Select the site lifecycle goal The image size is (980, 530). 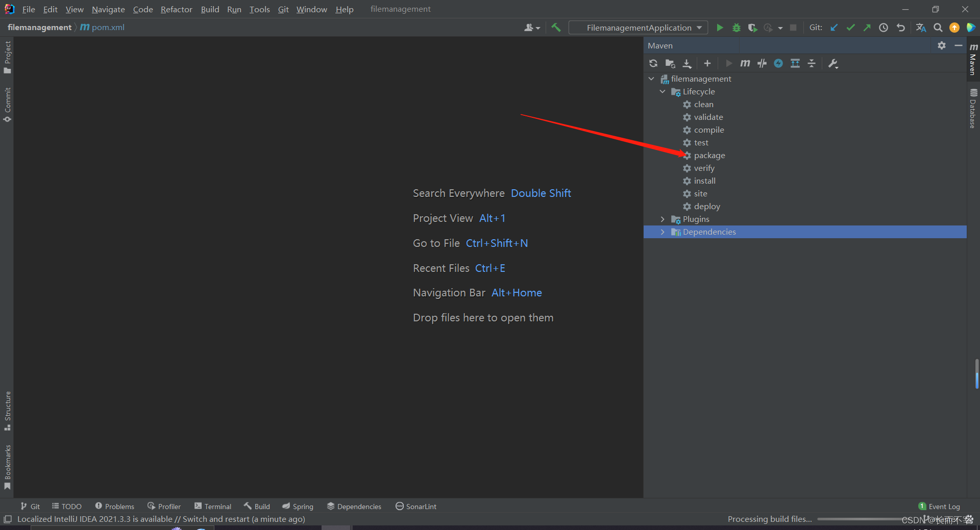coord(700,193)
